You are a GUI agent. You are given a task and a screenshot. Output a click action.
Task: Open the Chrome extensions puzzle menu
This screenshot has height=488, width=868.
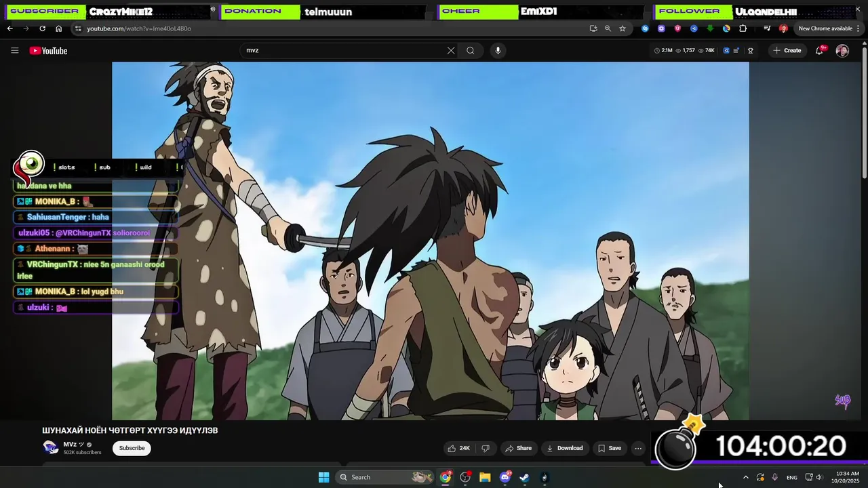743,28
